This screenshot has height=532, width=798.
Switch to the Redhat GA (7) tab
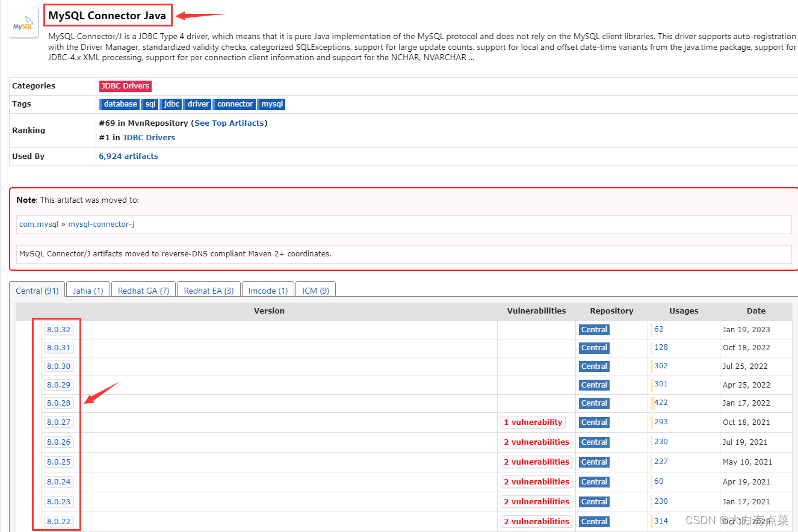[143, 290]
